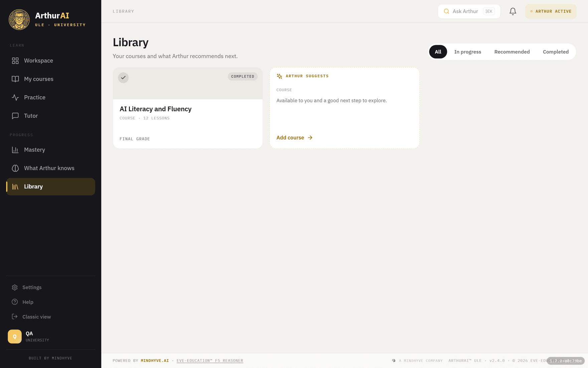Open EVE-EDUCATION F5 REASONER link
588x368 pixels.
coord(210,361)
